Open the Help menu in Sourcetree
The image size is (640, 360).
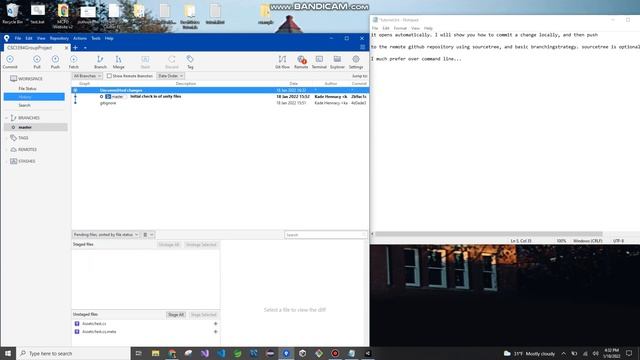coord(109,38)
